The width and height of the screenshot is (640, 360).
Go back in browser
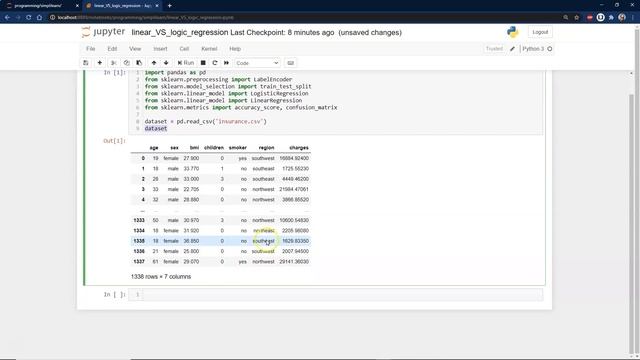click(7, 18)
